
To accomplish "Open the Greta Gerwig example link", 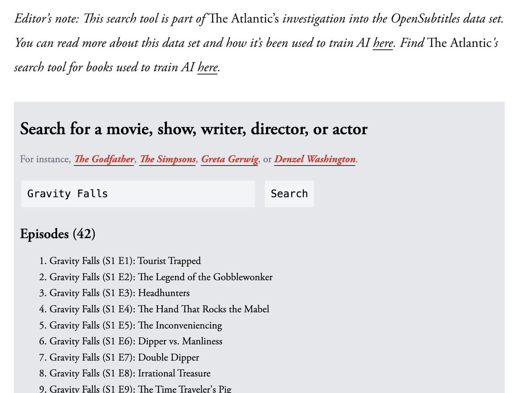I will point(230,159).
